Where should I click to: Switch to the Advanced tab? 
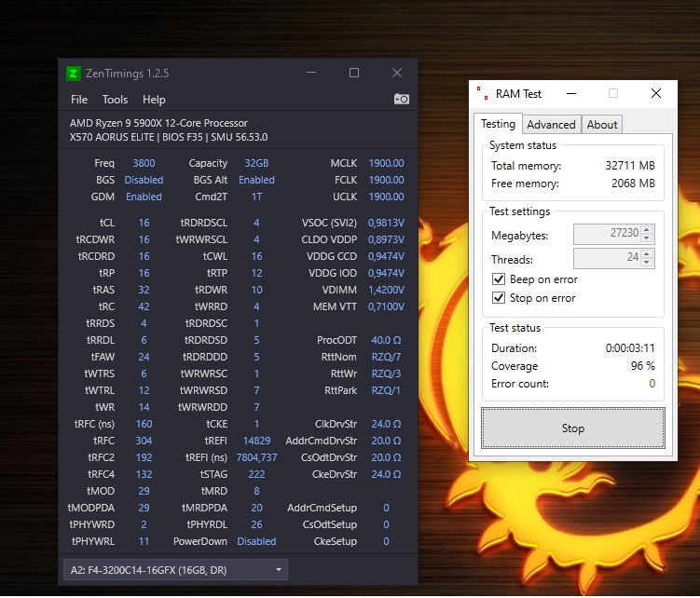click(552, 125)
